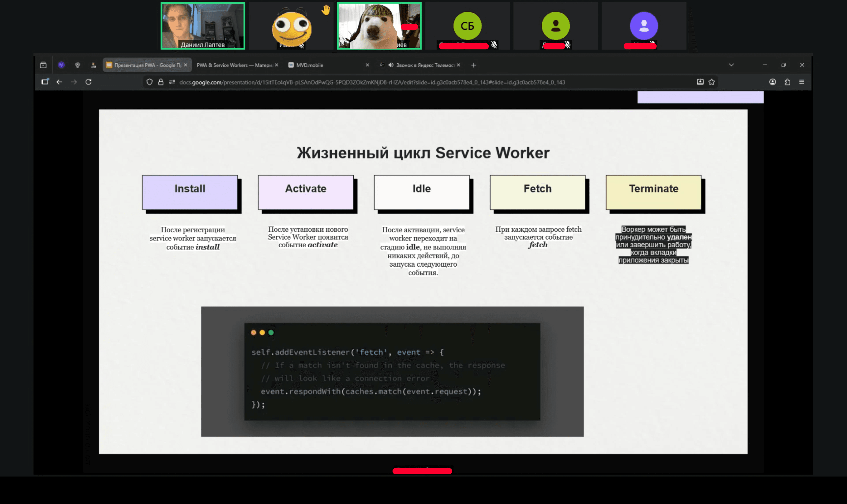Select the emoji-face participant thumbnail
The height and width of the screenshot is (504, 847).
point(291,26)
